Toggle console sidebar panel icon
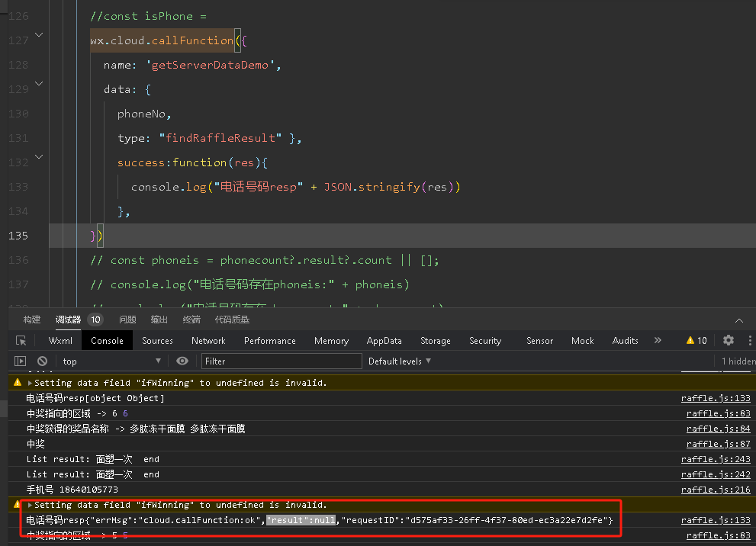Image resolution: width=756 pixels, height=546 pixels. tap(21, 361)
